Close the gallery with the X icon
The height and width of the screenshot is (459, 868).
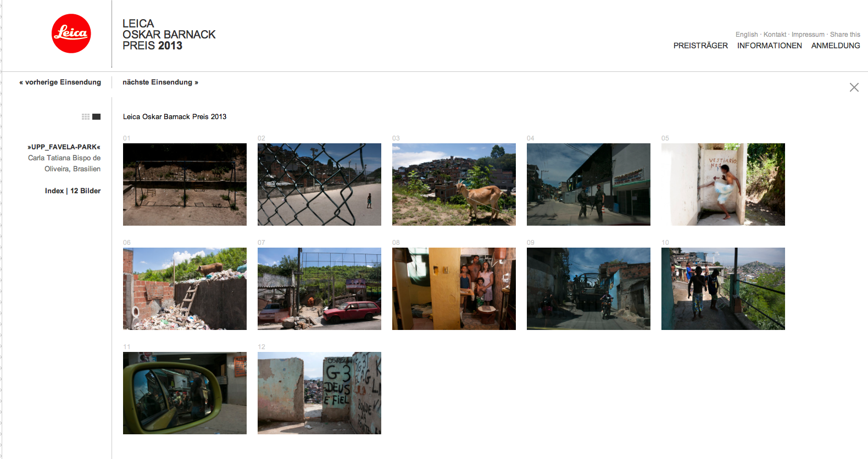(854, 87)
